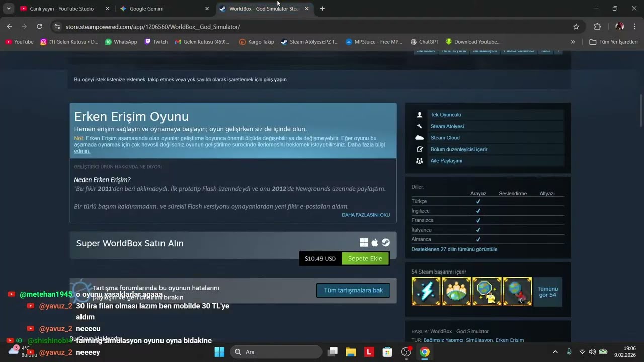
Task: Click the Steam Cloud cloud icon
Action: coord(419,138)
